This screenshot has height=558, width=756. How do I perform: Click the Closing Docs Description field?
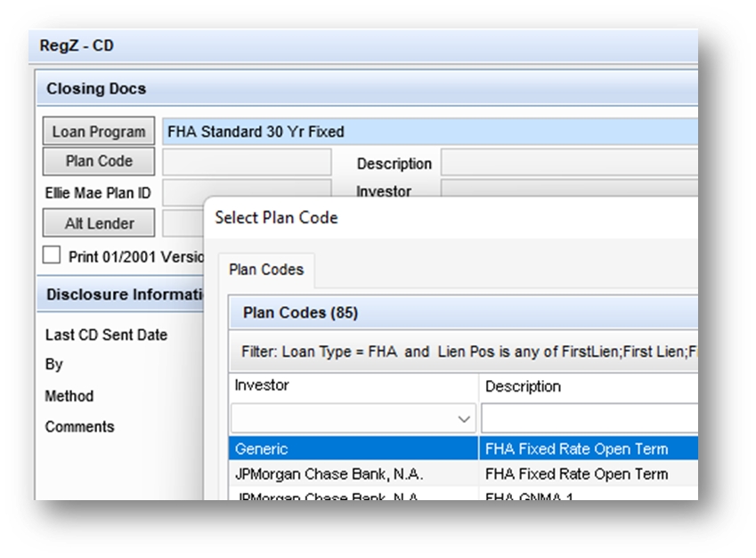[x=570, y=164]
